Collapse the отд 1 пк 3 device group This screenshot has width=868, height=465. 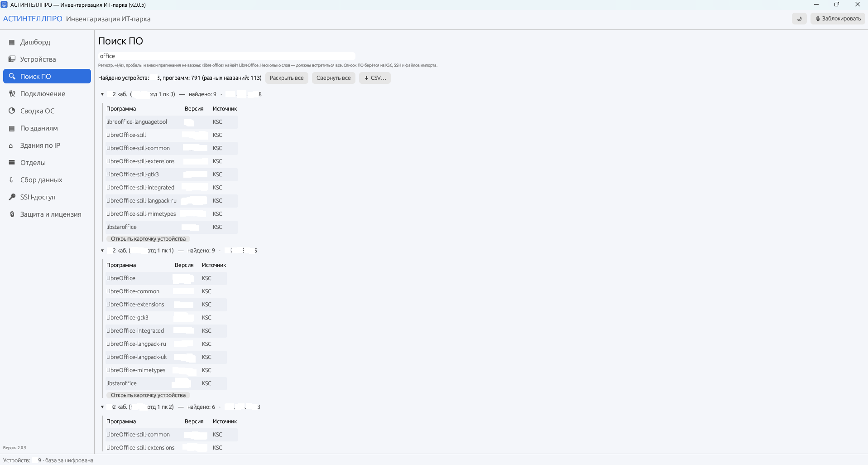[102, 94]
